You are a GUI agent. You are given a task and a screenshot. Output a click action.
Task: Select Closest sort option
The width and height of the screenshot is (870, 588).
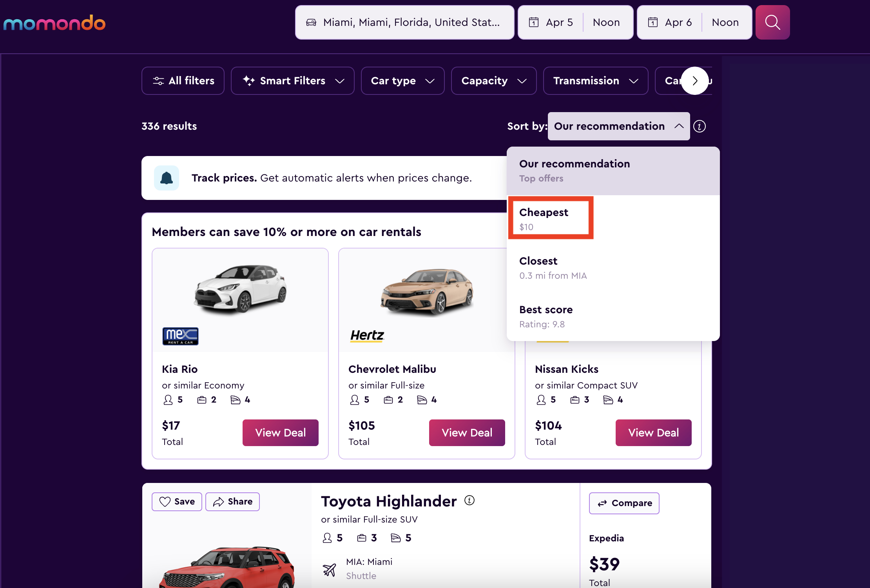click(613, 268)
